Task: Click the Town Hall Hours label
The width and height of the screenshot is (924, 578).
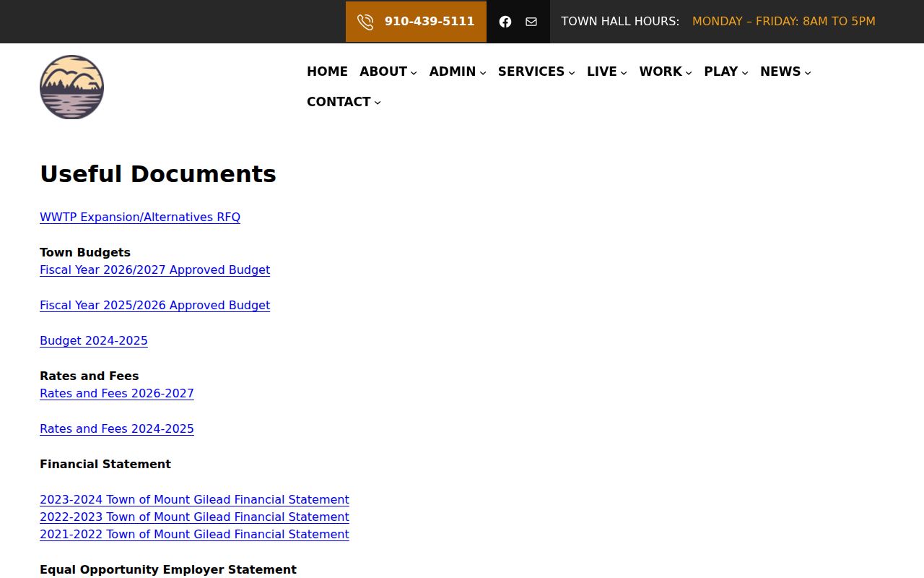Action: (x=620, y=22)
